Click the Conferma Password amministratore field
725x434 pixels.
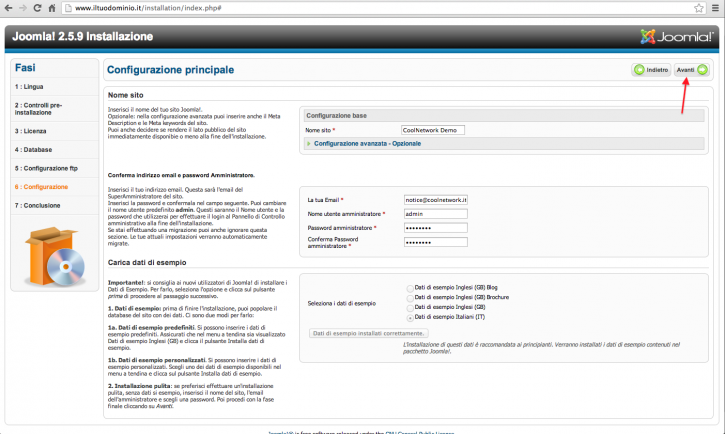[436, 242]
